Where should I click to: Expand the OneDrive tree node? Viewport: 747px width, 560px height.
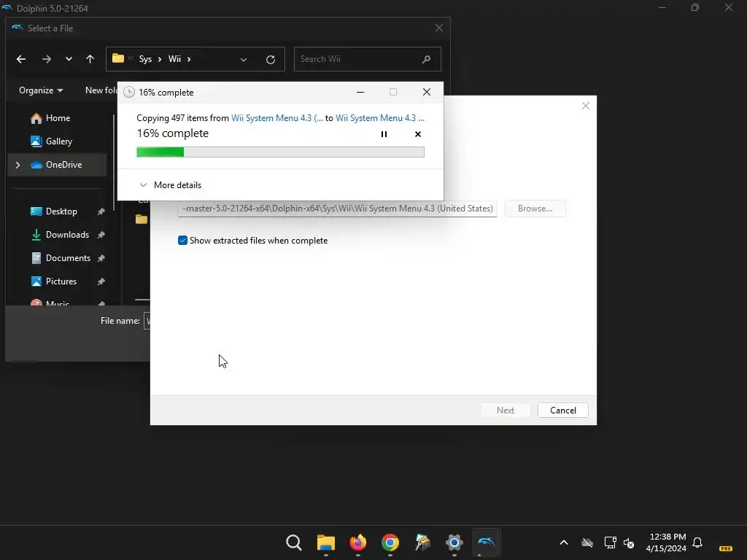18,165
